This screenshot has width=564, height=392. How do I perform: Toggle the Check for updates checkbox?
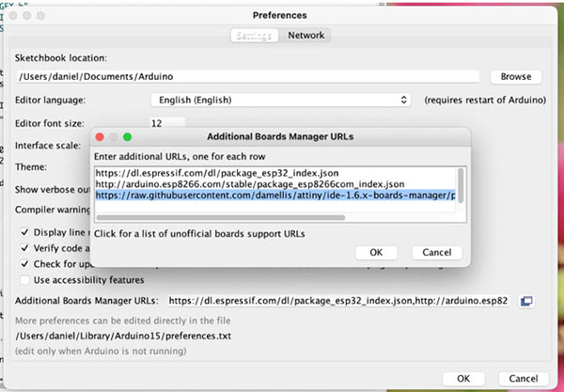(x=24, y=264)
